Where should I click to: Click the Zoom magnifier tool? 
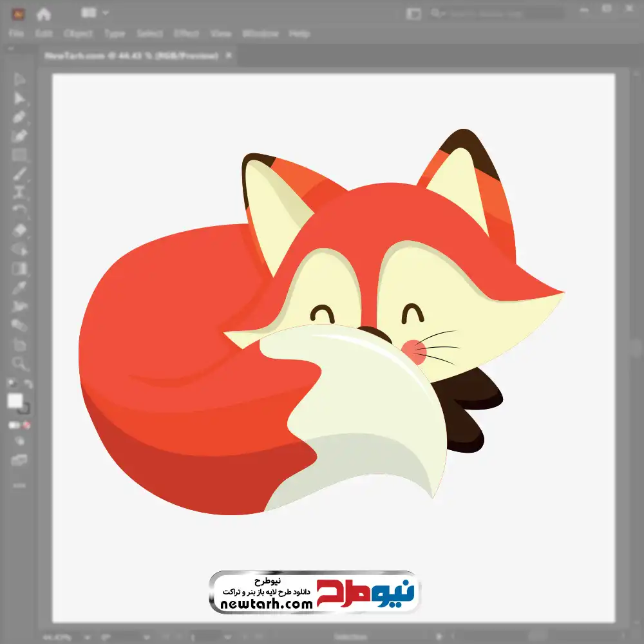pos(19,364)
